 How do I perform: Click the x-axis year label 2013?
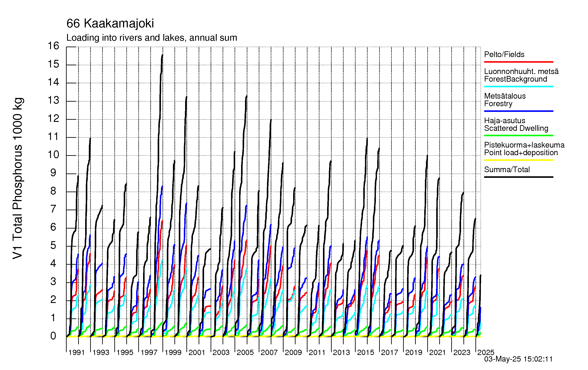pos(341,352)
